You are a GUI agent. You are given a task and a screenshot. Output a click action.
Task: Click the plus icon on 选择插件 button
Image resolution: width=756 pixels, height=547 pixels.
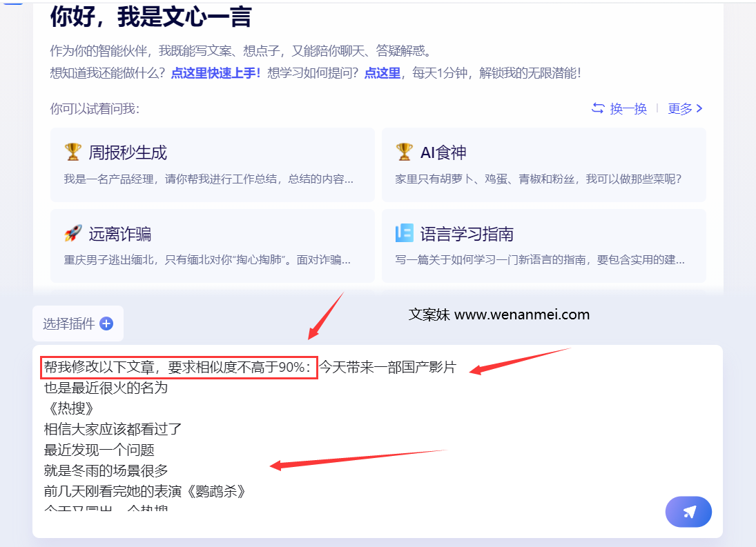[107, 324]
